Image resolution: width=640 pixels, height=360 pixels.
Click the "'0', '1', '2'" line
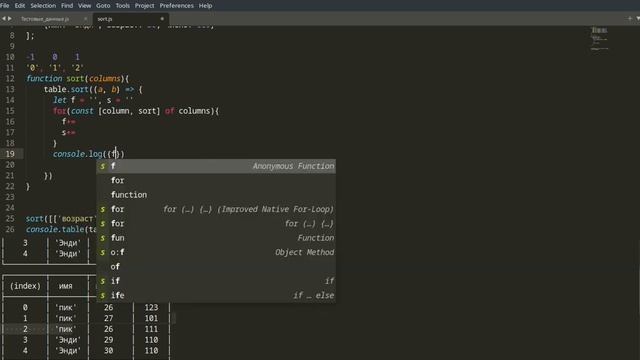[x=55, y=68]
